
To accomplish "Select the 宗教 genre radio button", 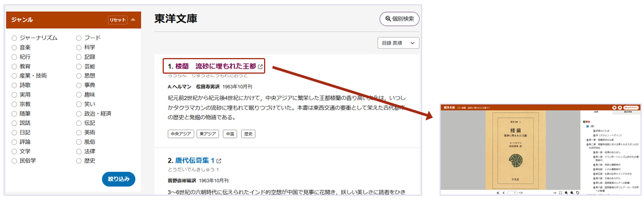I will click(x=14, y=104).
